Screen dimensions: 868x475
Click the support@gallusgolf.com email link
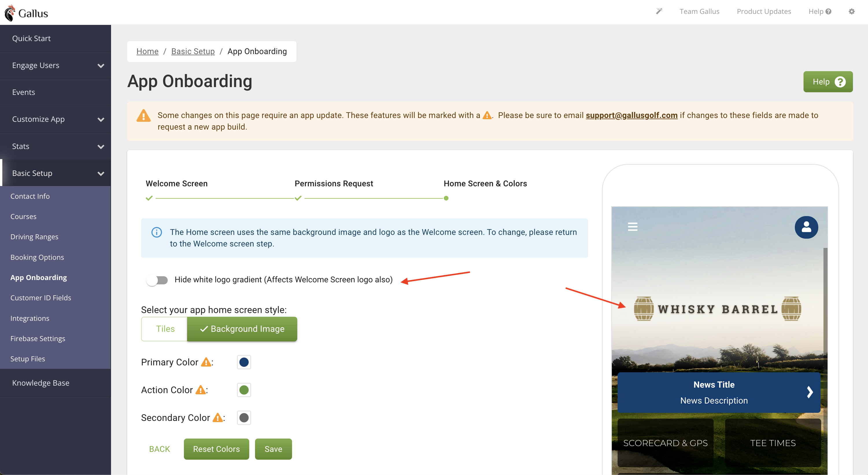coord(631,115)
